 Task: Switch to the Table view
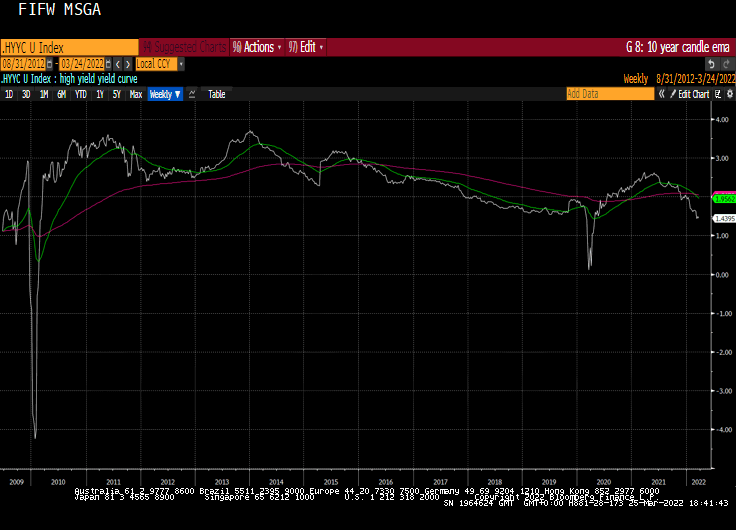[217, 94]
